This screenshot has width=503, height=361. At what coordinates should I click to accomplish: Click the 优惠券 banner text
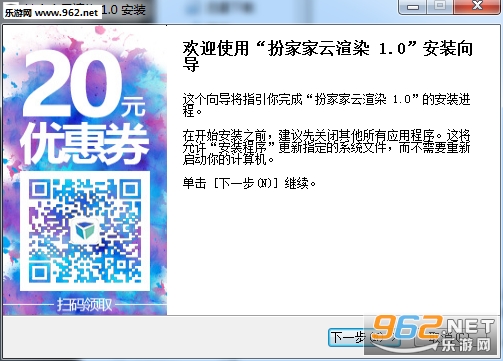click(x=85, y=144)
